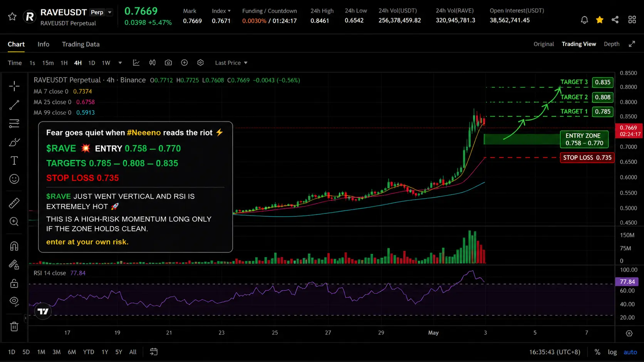The image size is (644, 362).
Task: Take a chart snapshot with camera icon
Action: pyautogui.click(x=168, y=63)
